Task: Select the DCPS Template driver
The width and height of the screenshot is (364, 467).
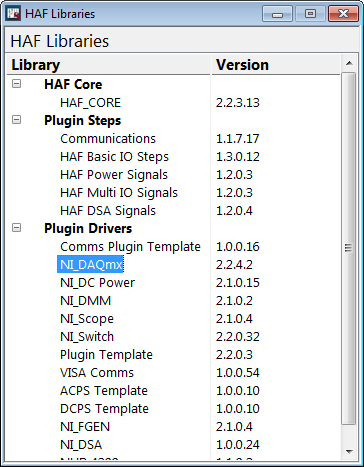Action: [104, 409]
